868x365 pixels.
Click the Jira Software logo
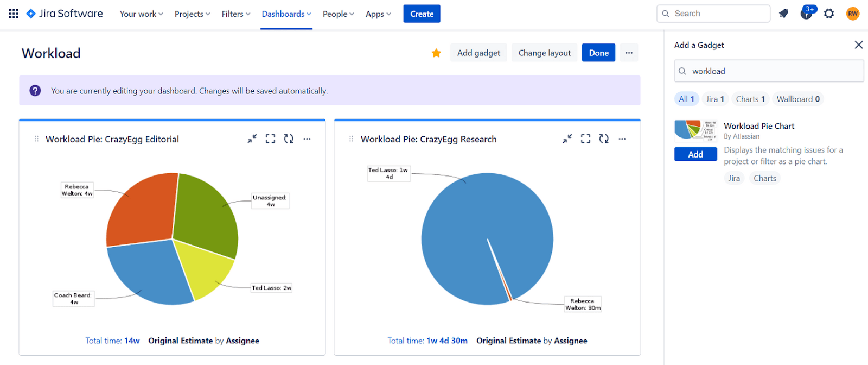(x=65, y=14)
